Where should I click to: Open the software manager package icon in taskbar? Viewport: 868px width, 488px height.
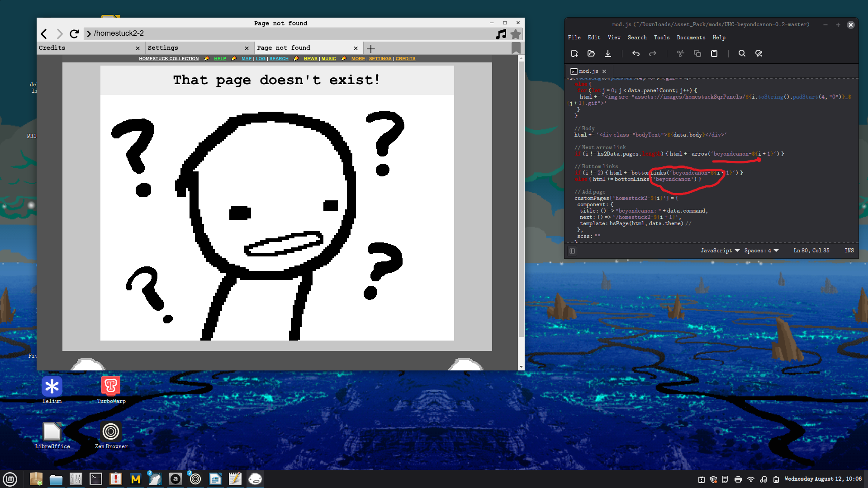pos(36,479)
